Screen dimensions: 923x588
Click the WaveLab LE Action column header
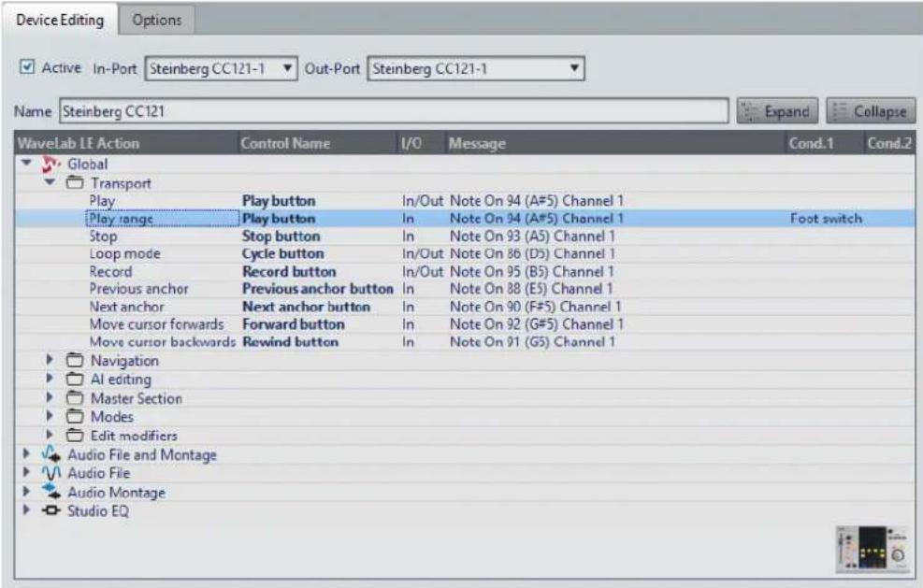[126, 143]
